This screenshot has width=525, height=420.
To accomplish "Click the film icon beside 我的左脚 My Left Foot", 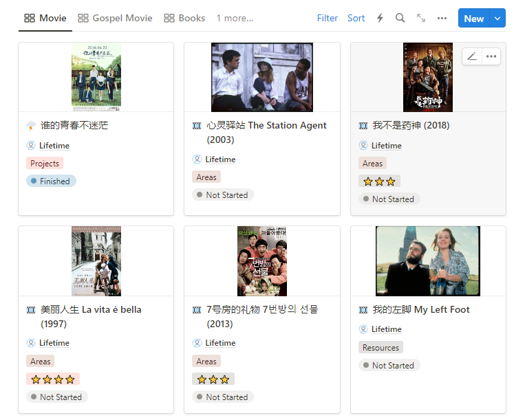I will pyautogui.click(x=363, y=310).
